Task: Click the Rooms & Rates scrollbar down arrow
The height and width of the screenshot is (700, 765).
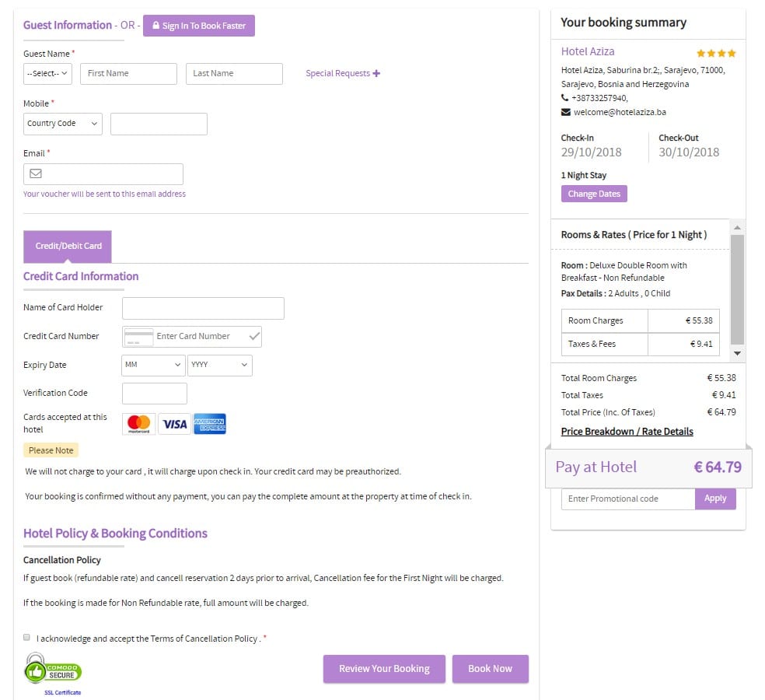Action: 737,353
